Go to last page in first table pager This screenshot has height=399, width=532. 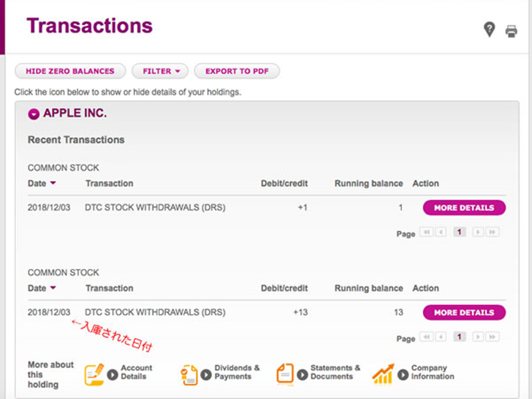[492, 232]
